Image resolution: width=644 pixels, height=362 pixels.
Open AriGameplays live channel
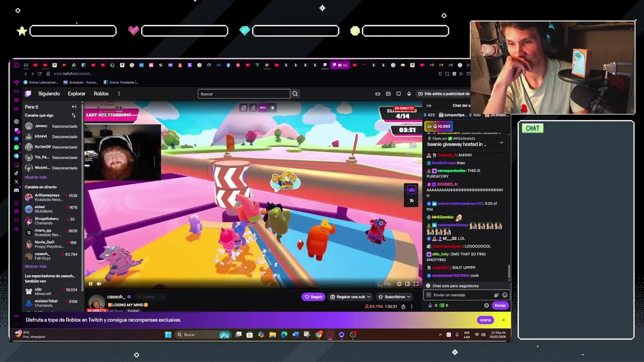[x=51, y=197]
